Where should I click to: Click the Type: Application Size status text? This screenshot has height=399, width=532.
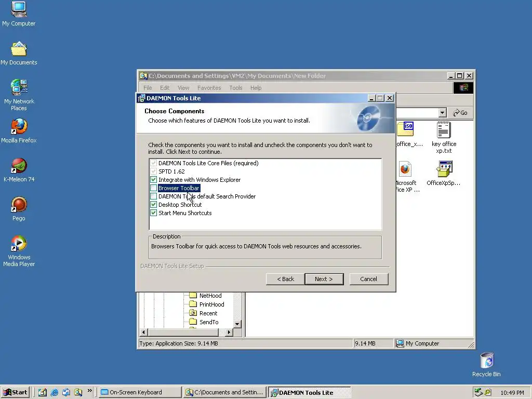[179, 343]
